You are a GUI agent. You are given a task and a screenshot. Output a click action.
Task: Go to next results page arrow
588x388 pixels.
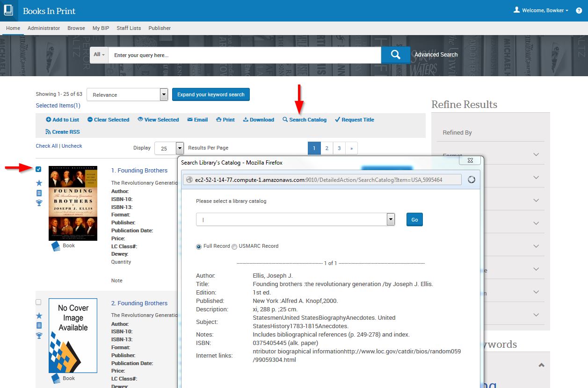(x=351, y=148)
